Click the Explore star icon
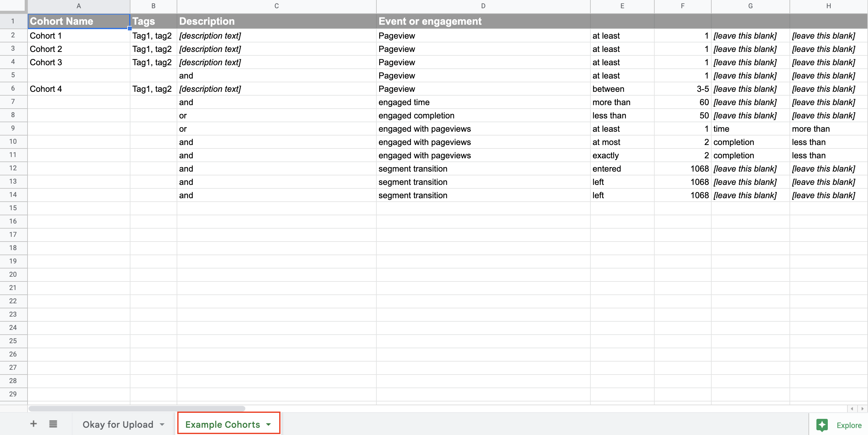 click(821, 425)
